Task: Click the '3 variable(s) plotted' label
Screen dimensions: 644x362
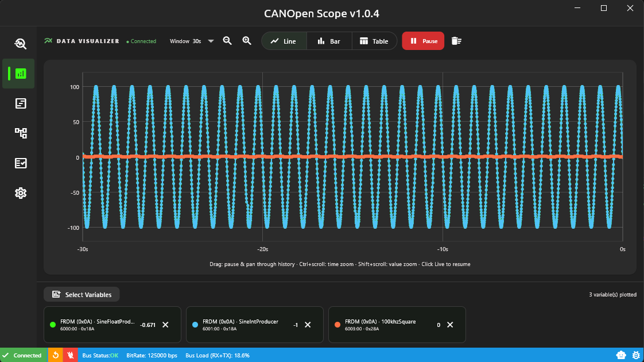Action: 612,295
